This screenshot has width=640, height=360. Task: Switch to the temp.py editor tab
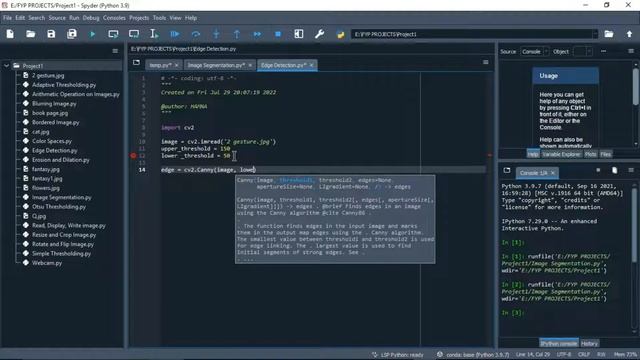(x=160, y=65)
